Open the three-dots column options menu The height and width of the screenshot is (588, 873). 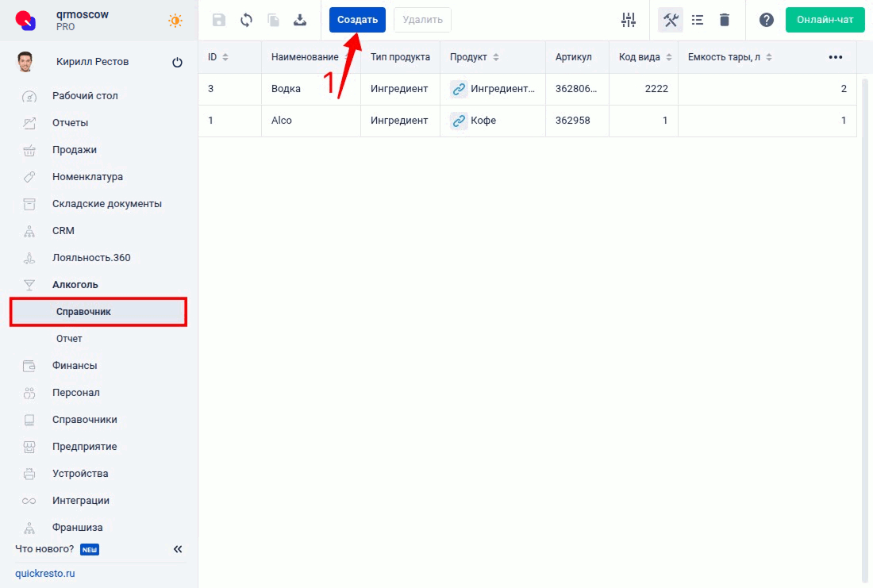[835, 57]
